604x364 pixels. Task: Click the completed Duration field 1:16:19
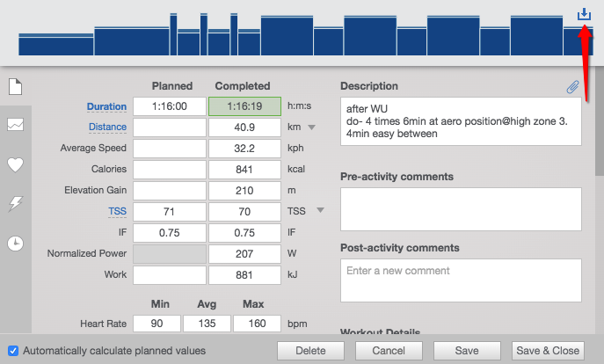pyautogui.click(x=244, y=106)
